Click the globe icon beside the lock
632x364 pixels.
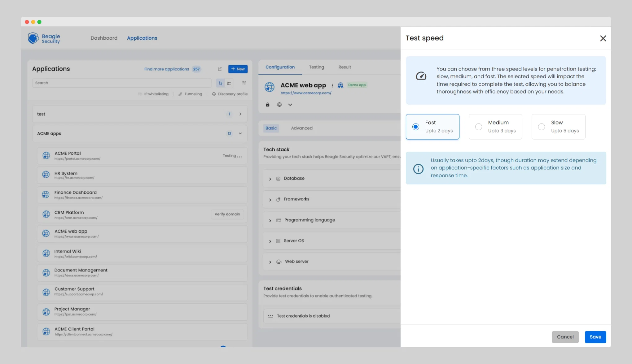(279, 105)
